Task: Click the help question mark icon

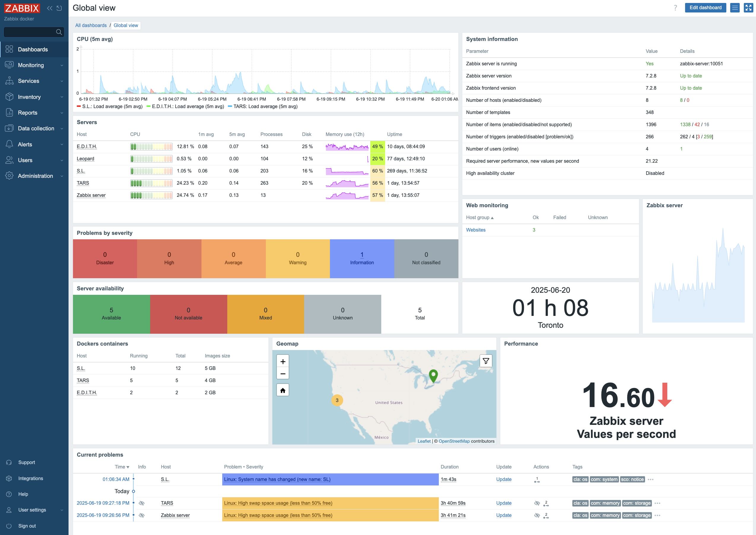Action: tap(675, 8)
